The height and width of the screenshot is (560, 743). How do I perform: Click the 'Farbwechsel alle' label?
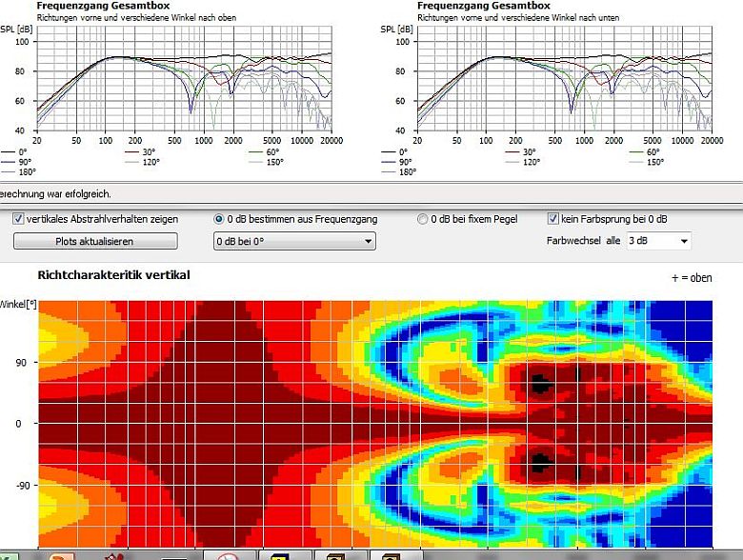click(x=583, y=241)
